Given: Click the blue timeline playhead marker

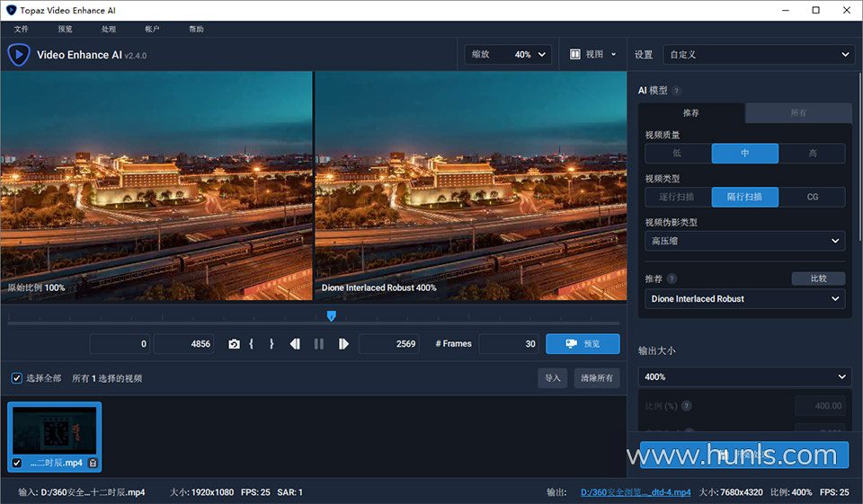Looking at the screenshot, I should 332,315.
